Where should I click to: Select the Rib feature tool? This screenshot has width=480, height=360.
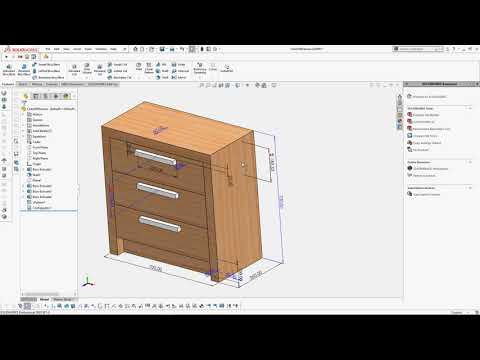[x=161, y=64]
